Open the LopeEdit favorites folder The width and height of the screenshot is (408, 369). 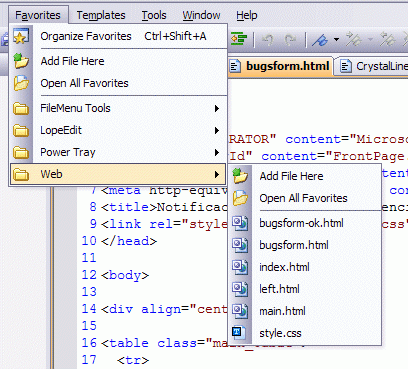tap(118, 130)
